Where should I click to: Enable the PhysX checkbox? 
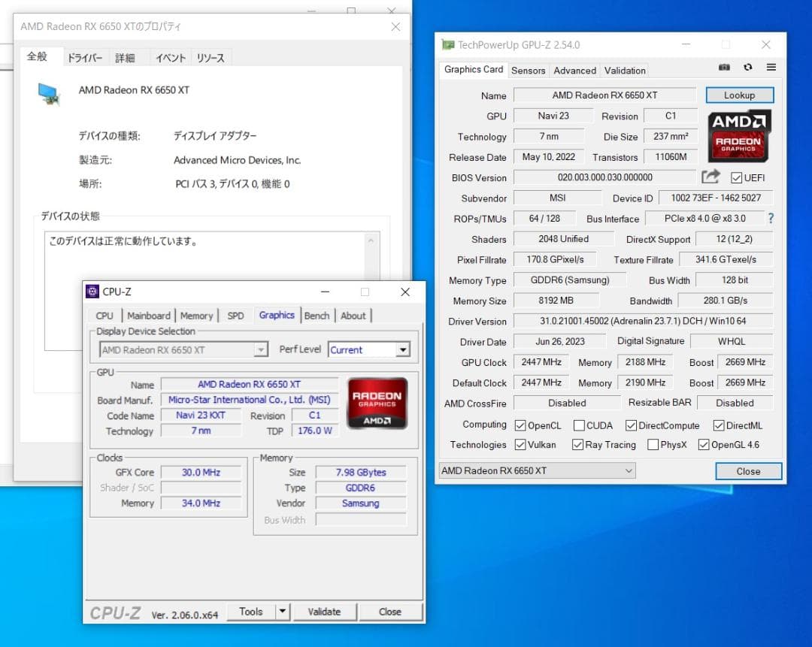[x=653, y=445]
